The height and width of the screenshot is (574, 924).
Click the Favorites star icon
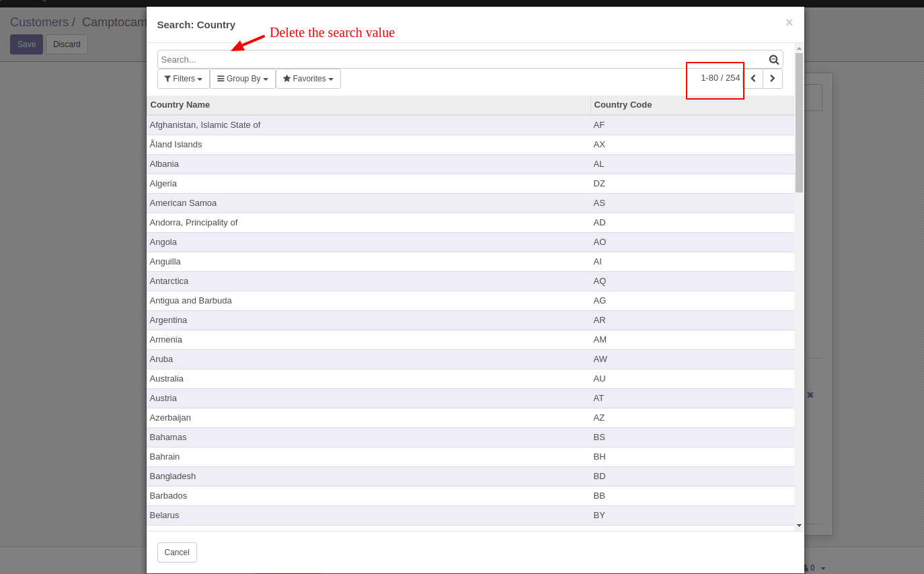pyautogui.click(x=286, y=79)
